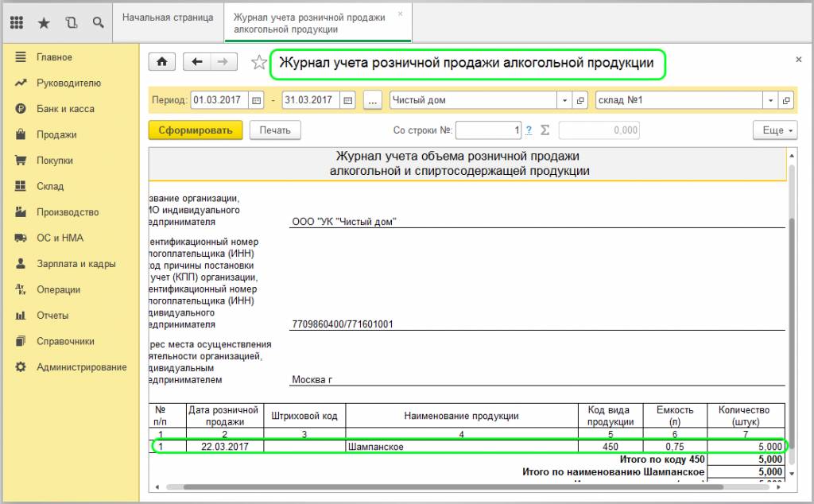The height and width of the screenshot is (504, 814).
Task: Click the Справочники documents icon
Action: [21, 341]
